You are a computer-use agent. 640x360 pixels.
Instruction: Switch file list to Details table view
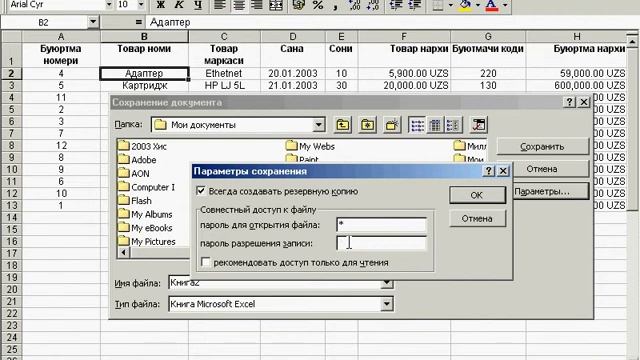[435, 125]
